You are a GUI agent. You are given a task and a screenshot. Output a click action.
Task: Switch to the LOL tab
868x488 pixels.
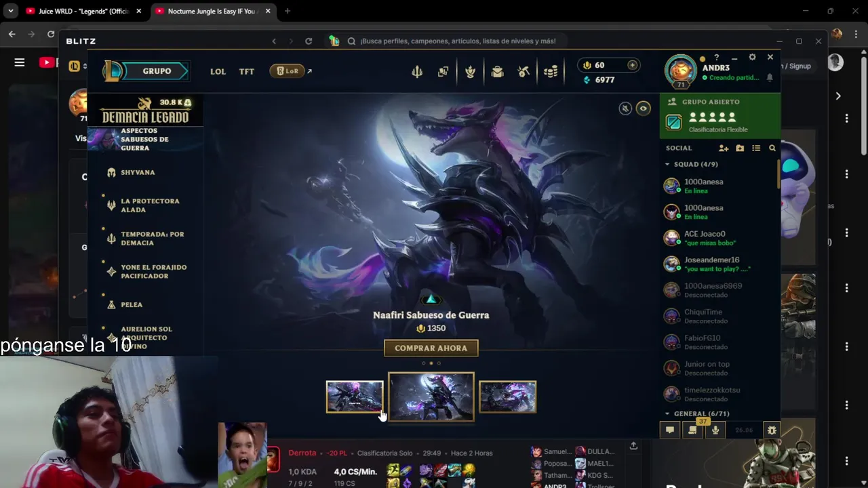[218, 71]
